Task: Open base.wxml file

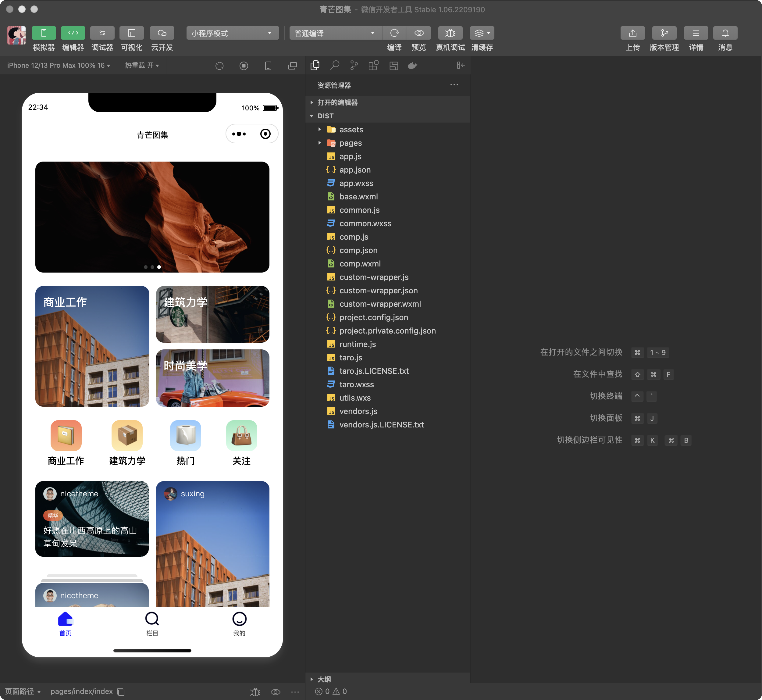Action: click(387, 197)
